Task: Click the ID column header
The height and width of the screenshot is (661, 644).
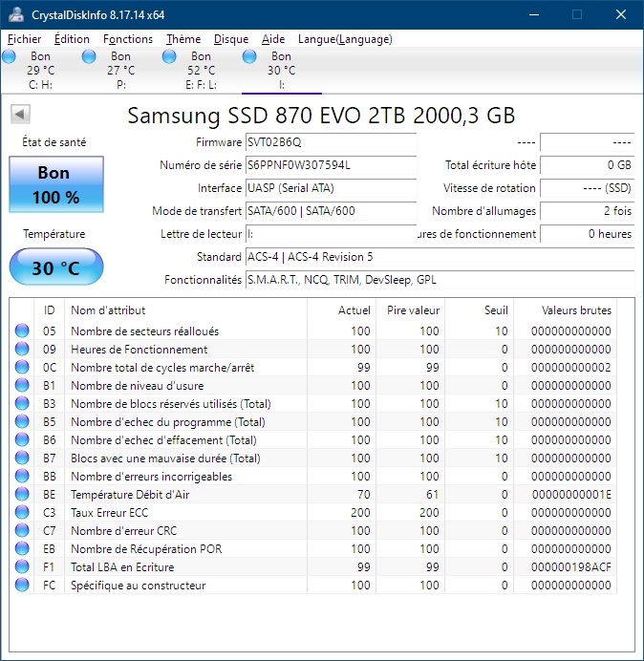Action: click(x=49, y=310)
